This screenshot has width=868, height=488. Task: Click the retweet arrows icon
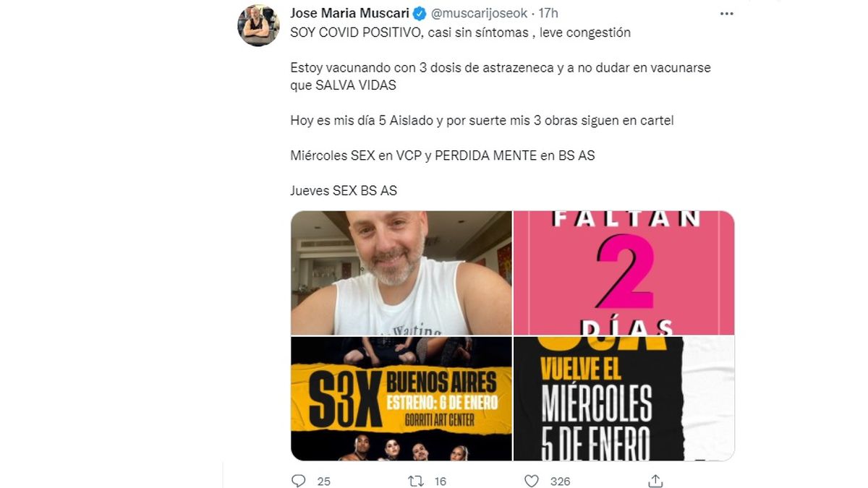pyautogui.click(x=414, y=481)
